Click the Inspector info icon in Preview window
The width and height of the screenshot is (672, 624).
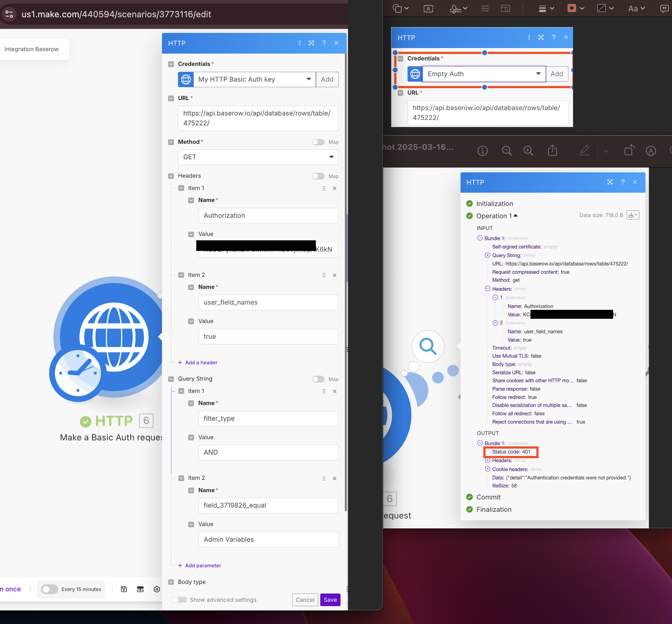click(x=482, y=150)
